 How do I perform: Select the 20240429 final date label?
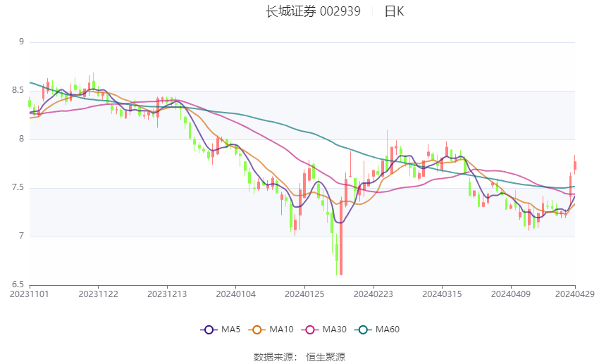[574, 294]
